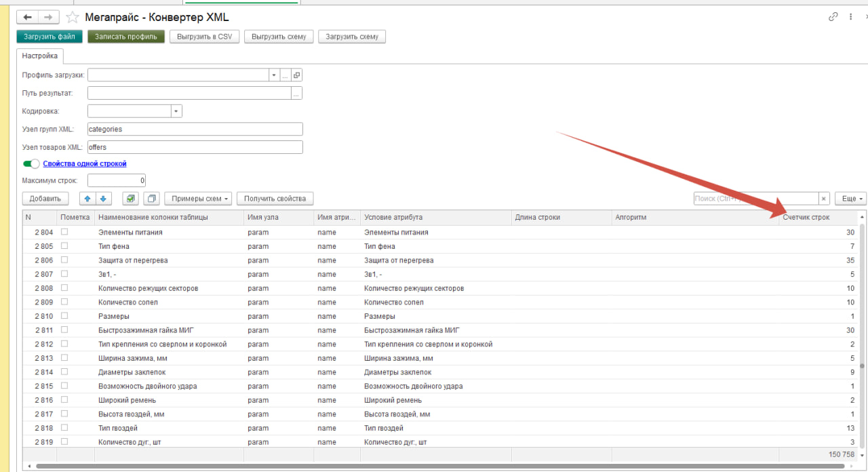Select Быстрозажимная гайка МИГ name cell
868x472 pixels.
[x=169, y=330]
